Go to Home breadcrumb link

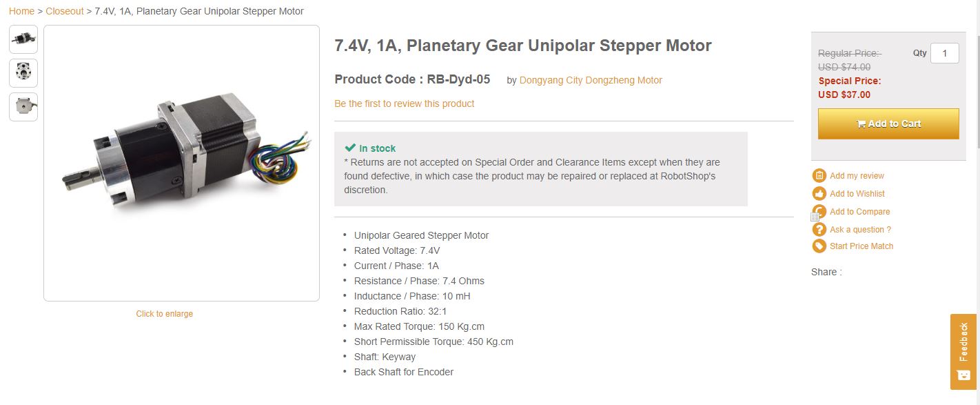pyautogui.click(x=21, y=11)
